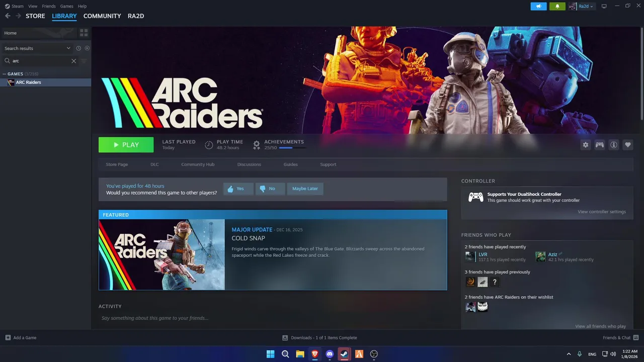Click Maybe Later on recommendation prompt
This screenshot has height=362, width=644.
305,189
